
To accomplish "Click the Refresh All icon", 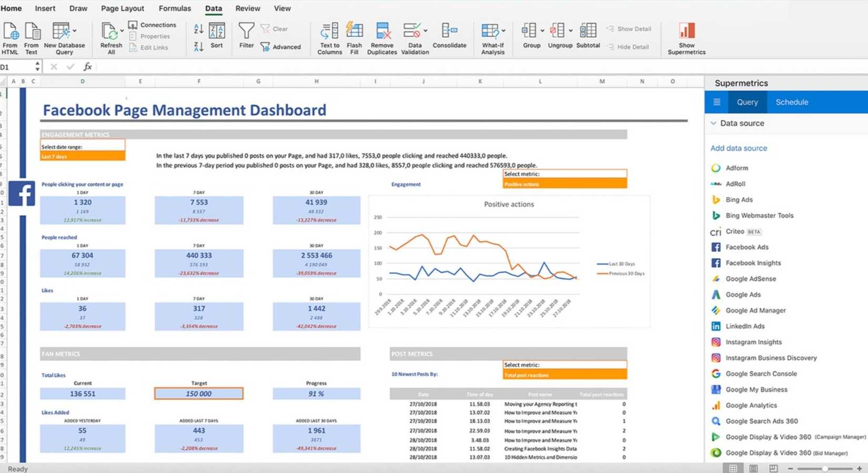I will (109, 32).
